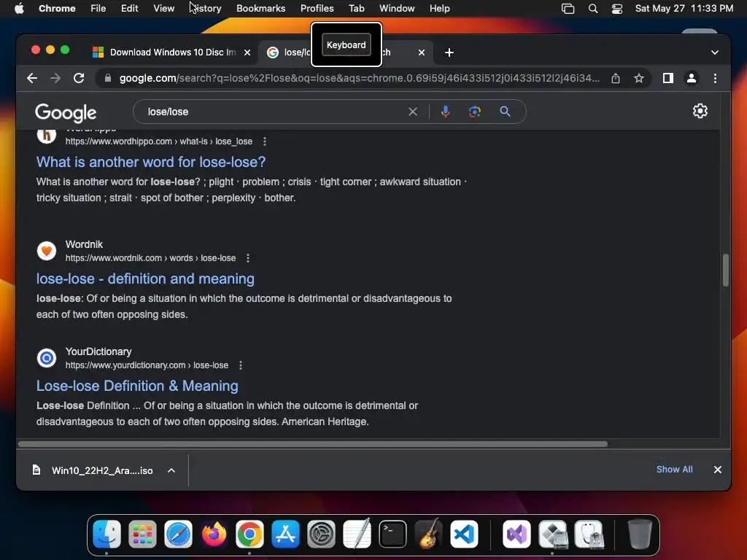Open the Trash in the Dock
This screenshot has width=747, height=560.
[x=639, y=534]
